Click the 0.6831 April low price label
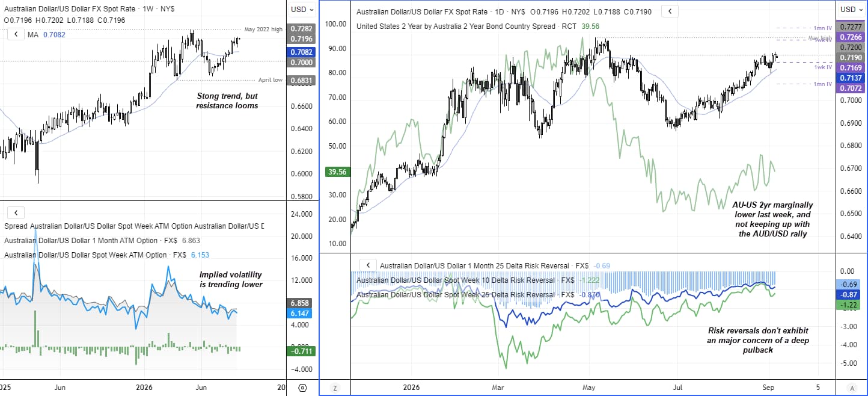The width and height of the screenshot is (868, 396). pos(301,80)
